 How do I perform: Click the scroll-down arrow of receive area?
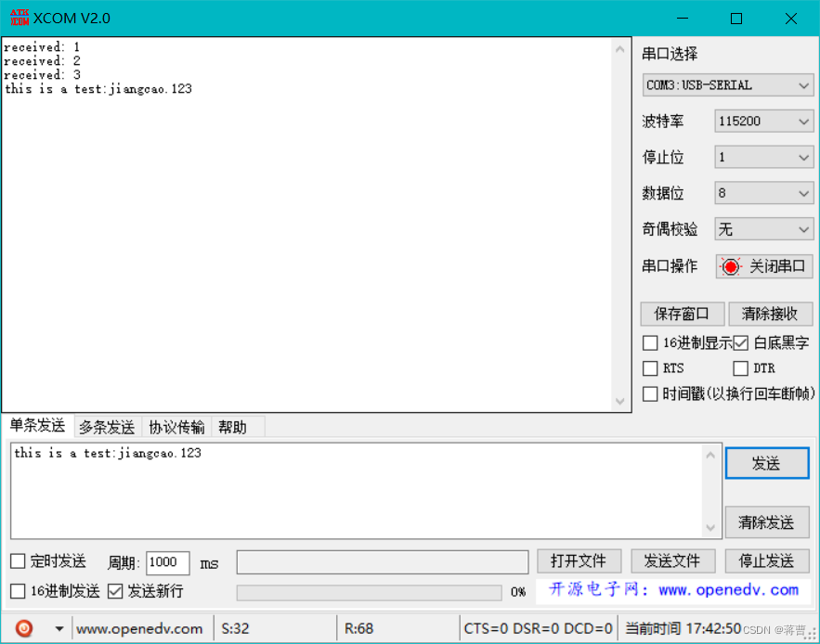pos(619,403)
